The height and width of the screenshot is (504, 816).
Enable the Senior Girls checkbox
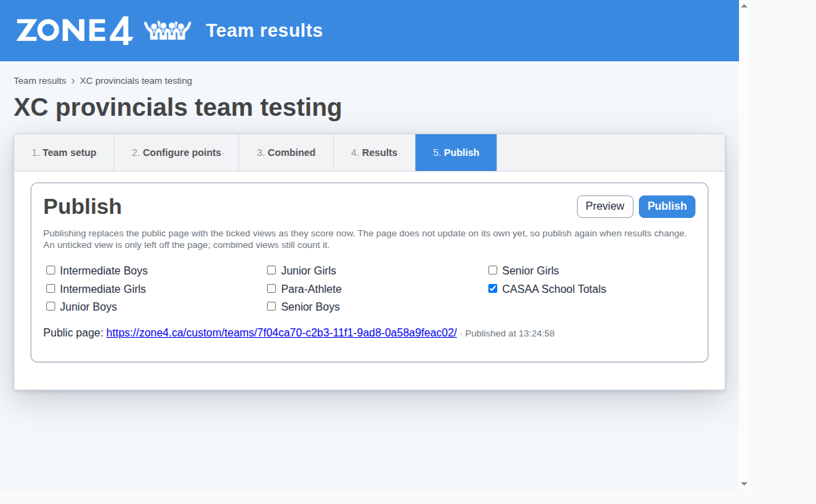pos(492,270)
